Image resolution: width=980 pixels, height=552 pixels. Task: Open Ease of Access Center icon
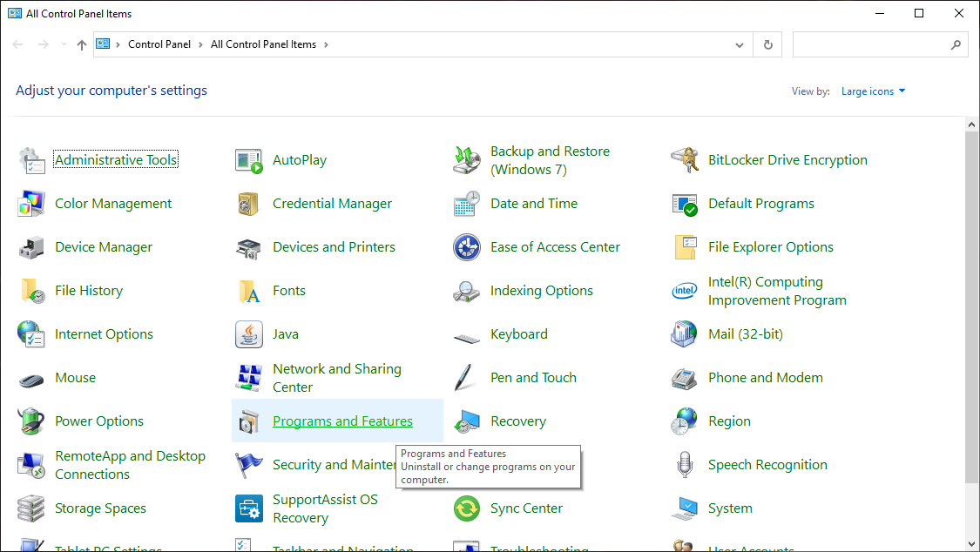(x=467, y=248)
